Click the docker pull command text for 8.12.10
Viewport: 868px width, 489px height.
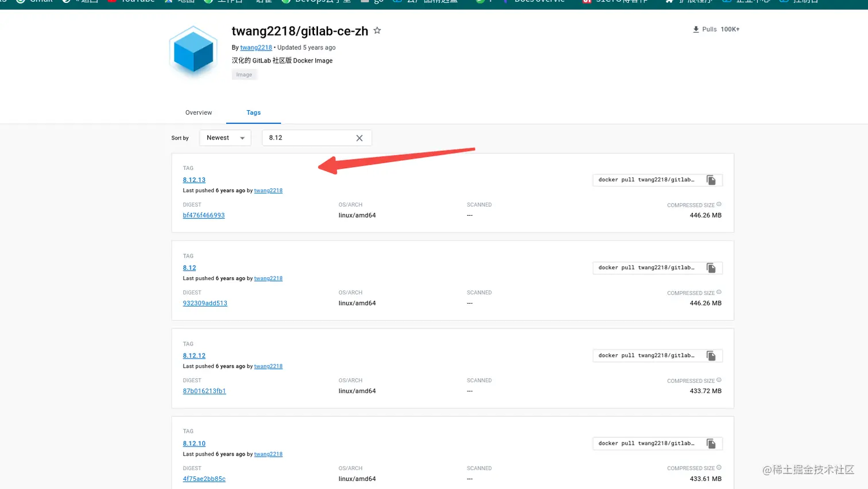point(646,443)
